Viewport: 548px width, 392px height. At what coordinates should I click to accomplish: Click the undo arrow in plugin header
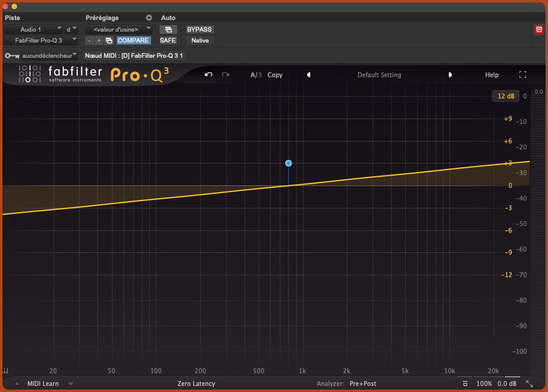pos(208,74)
